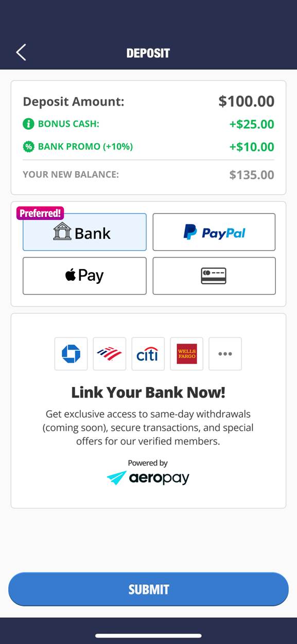Open more banks via the three dots icon
The height and width of the screenshot is (644, 297).
click(225, 354)
